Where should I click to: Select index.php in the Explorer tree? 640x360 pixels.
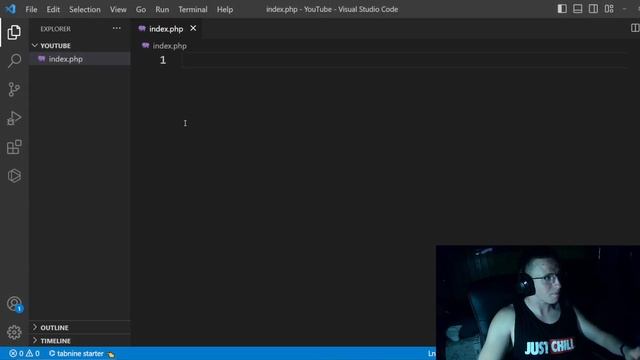pyautogui.click(x=80, y=59)
